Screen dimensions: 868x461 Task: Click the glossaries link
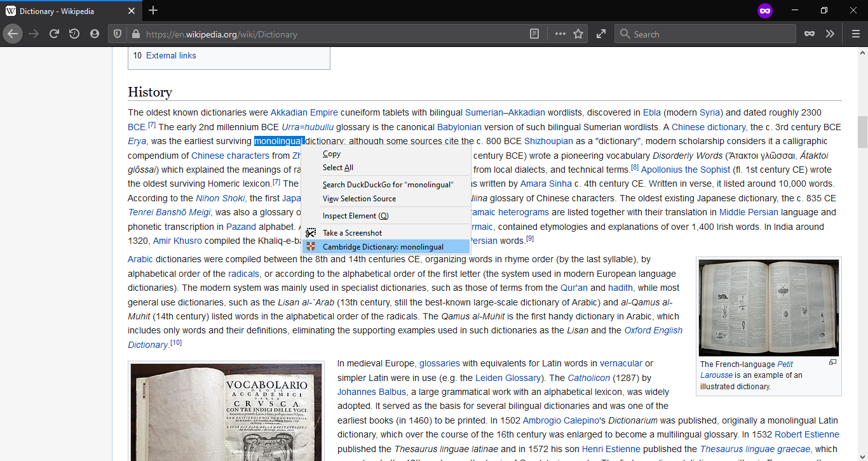[439, 363]
